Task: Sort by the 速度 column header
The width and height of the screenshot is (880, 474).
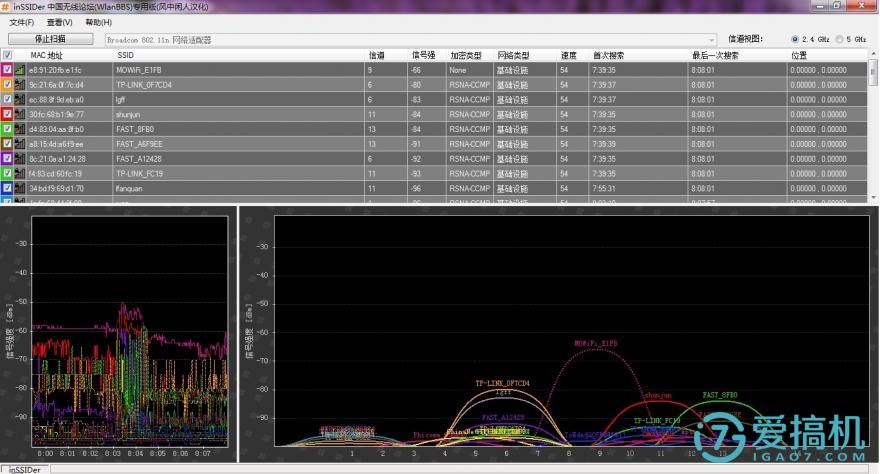Action: [569, 56]
